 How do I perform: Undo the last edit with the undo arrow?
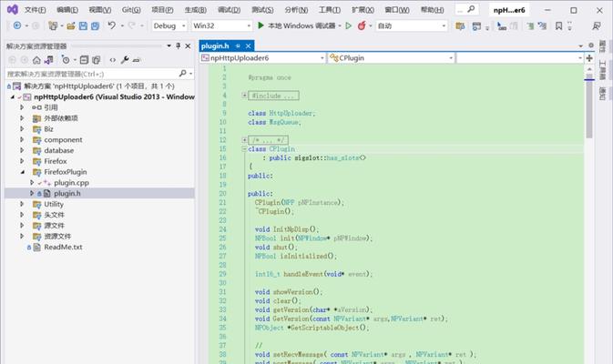(x=111, y=25)
